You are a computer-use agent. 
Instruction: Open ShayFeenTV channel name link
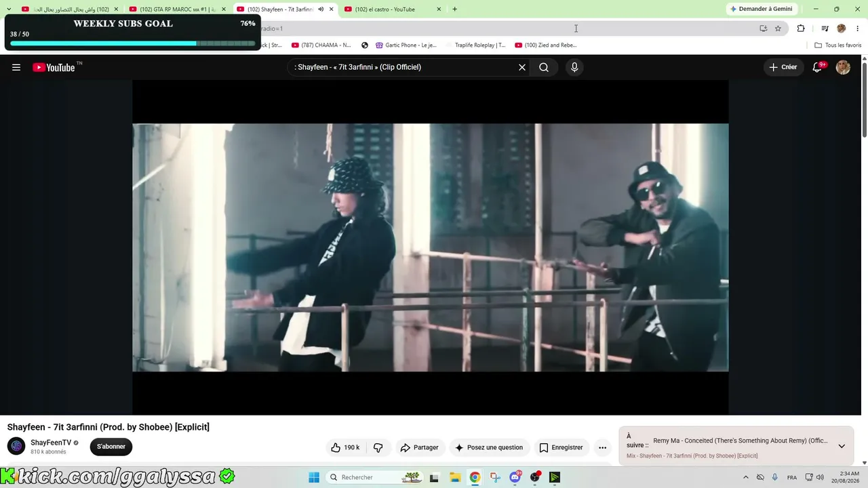(51, 443)
